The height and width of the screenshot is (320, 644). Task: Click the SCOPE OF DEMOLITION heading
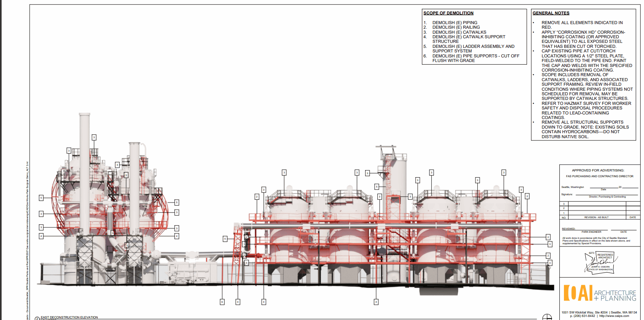click(448, 13)
